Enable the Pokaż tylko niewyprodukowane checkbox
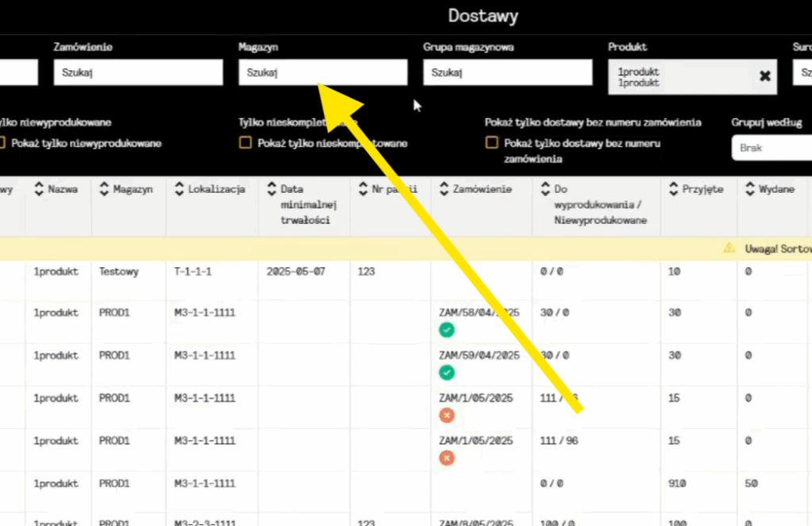Screen dimensions: 812x526 click(3, 144)
